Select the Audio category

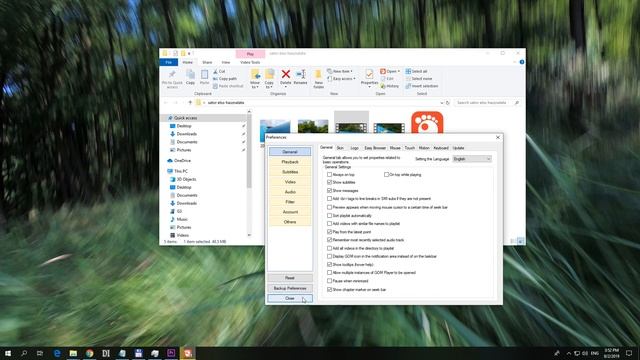[290, 192]
